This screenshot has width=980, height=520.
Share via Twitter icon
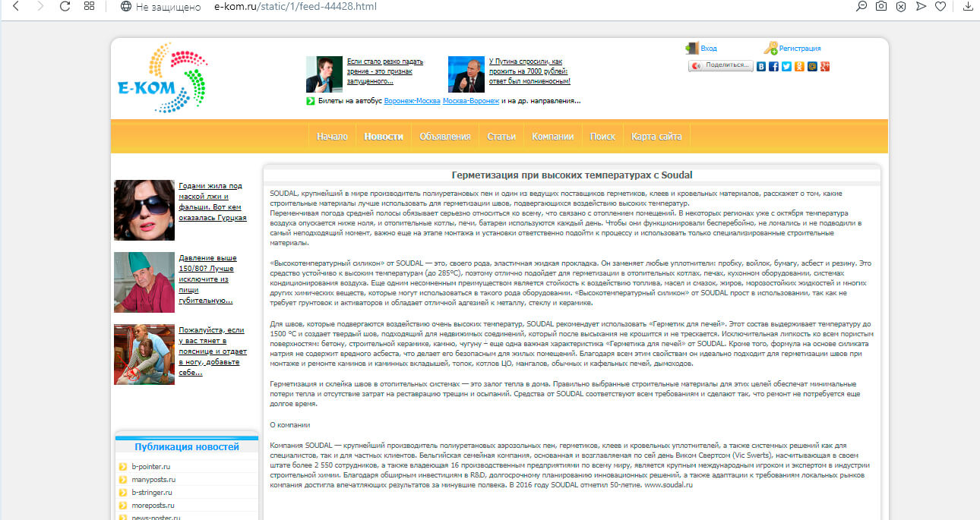[x=787, y=66]
